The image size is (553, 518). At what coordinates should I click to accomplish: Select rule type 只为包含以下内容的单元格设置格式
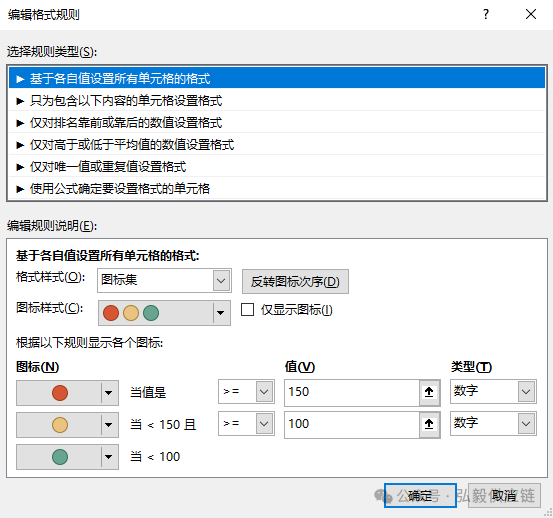(277, 101)
